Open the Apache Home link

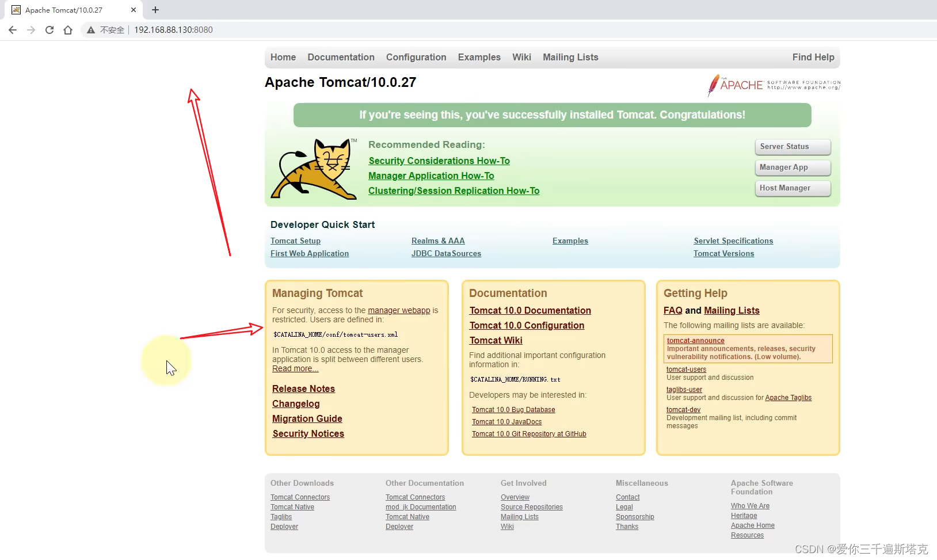[753, 525]
